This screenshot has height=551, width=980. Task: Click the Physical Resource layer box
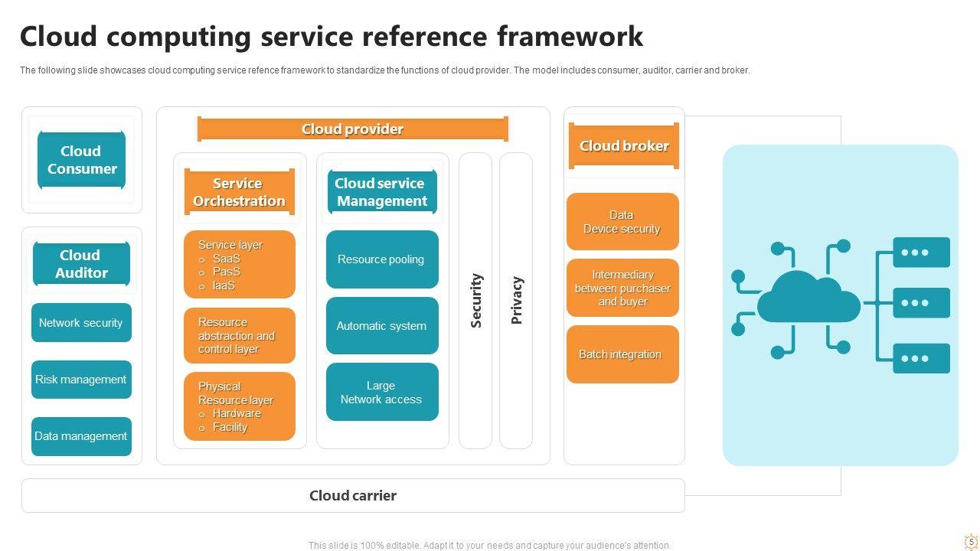pyautogui.click(x=240, y=406)
